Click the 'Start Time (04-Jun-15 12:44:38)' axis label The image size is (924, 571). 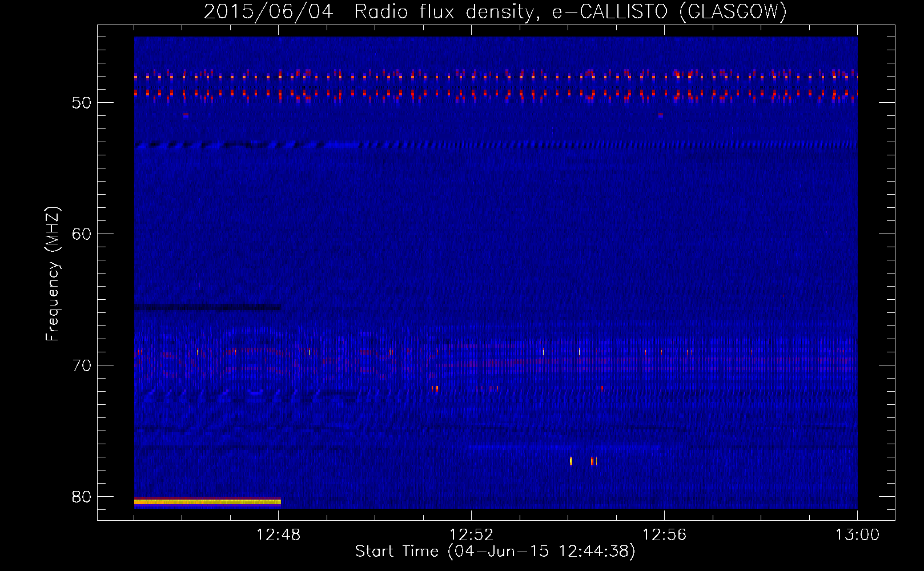click(x=495, y=552)
